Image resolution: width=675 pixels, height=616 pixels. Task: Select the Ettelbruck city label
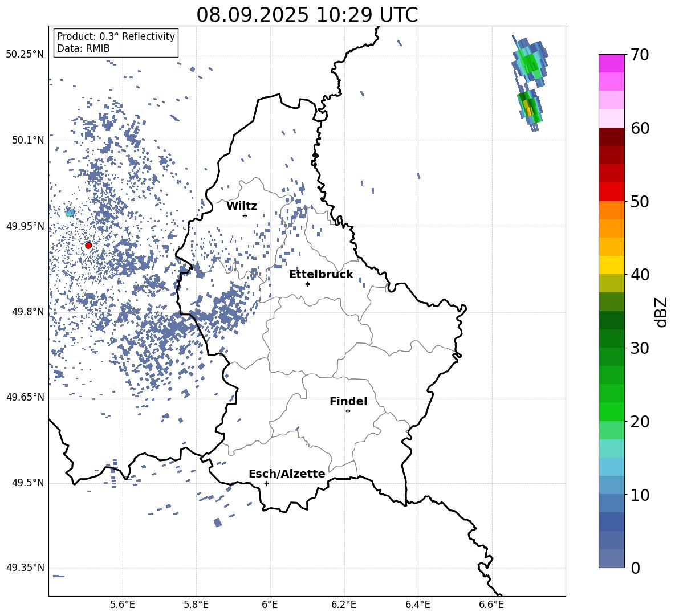coord(321,275)
